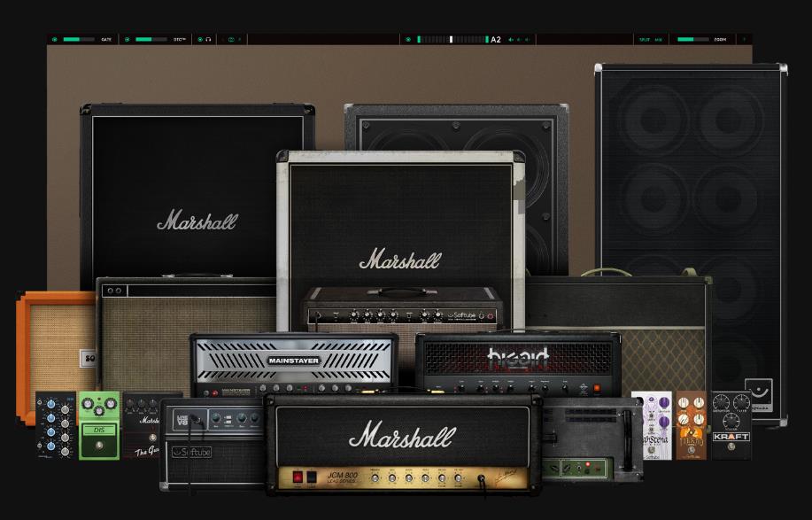Click the A2 tuner note readout
Viewport: 812px width, 520px height.
click(496, 39)
